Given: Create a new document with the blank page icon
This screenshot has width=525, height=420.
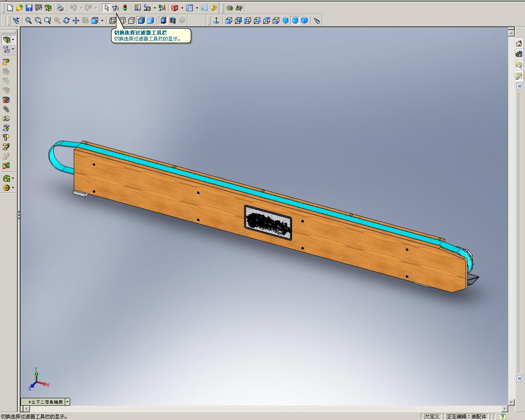Looking at the screenshot, I should click(10, 8).
